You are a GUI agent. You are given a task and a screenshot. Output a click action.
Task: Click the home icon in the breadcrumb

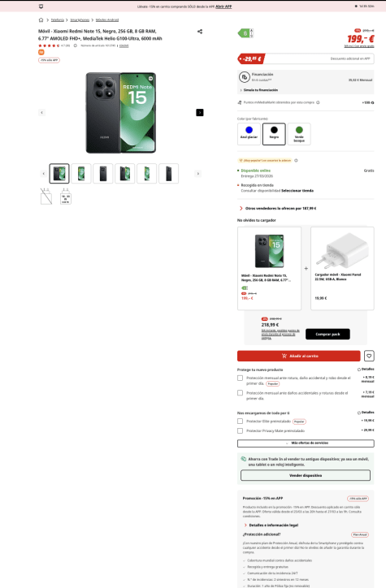pyautogui.click(x=41, y=19)
